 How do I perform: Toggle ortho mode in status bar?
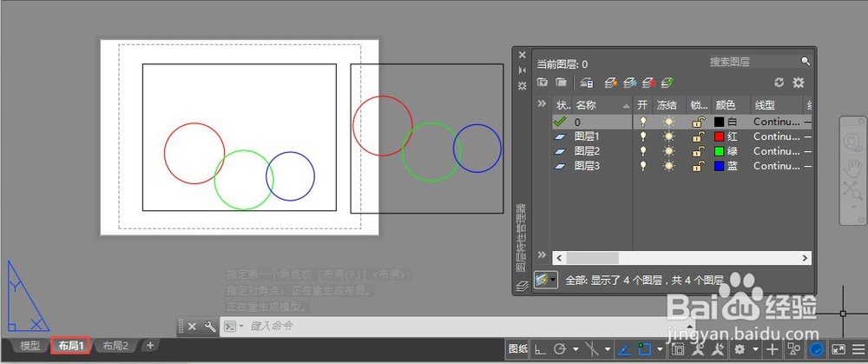point(540,349)
